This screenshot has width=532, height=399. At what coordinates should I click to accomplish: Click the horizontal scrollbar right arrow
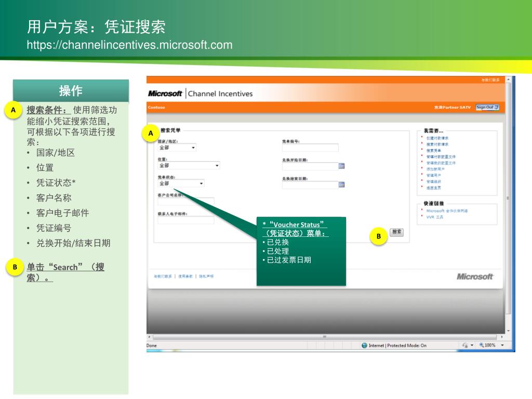[x=502, y=337]
